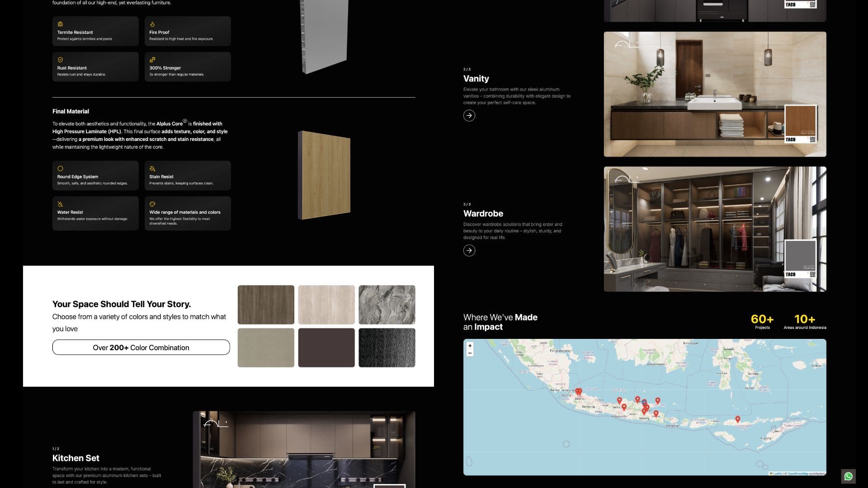
Task: Click the materials palette icon
Action: (x=152, y=204)
